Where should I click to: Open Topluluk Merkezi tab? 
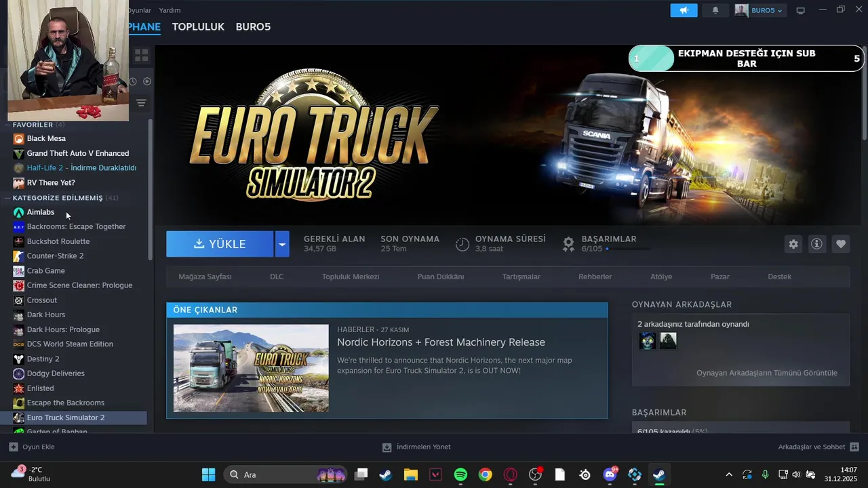[x=351, y=277]
